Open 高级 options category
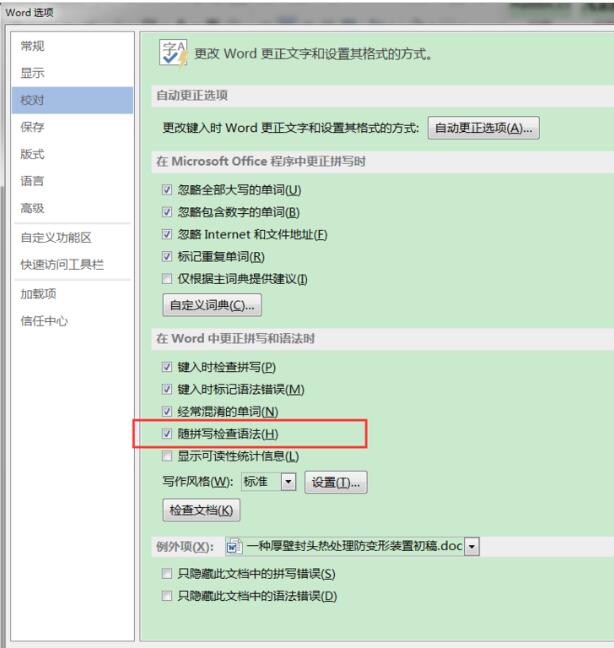614x648 pixels. click(72, 208)
